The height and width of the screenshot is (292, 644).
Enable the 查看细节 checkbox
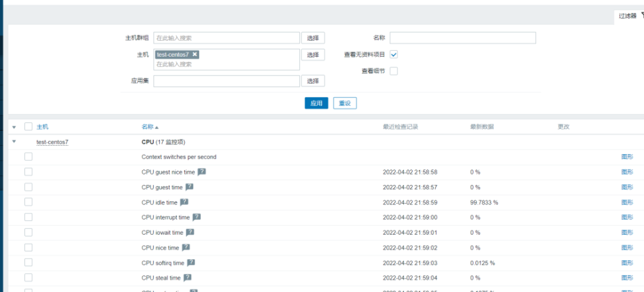point(393,71)
